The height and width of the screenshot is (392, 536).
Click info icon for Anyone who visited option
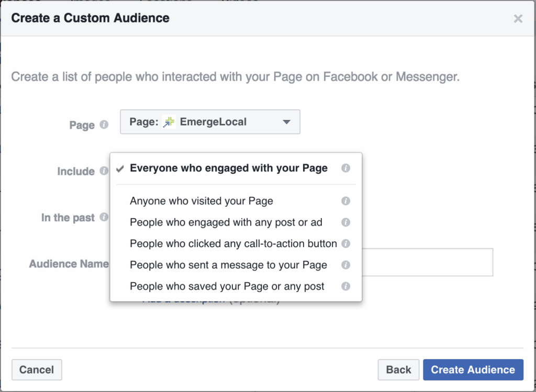click(x=345, y=201)
